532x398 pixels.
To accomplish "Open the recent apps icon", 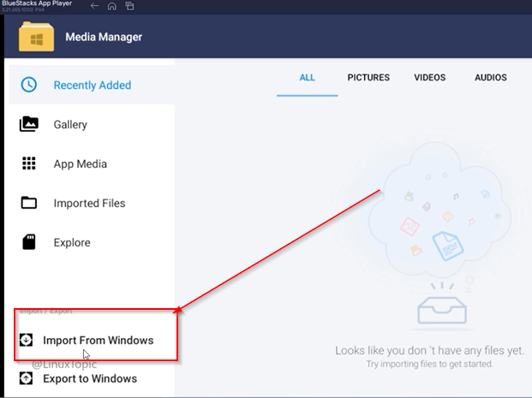I will tap(129, 6).
